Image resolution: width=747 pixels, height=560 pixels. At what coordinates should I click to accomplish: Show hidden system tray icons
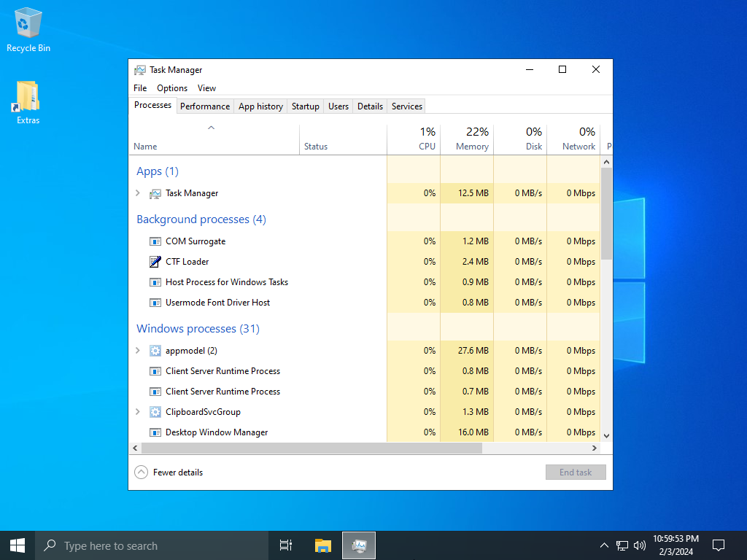(x=604, y=545)
